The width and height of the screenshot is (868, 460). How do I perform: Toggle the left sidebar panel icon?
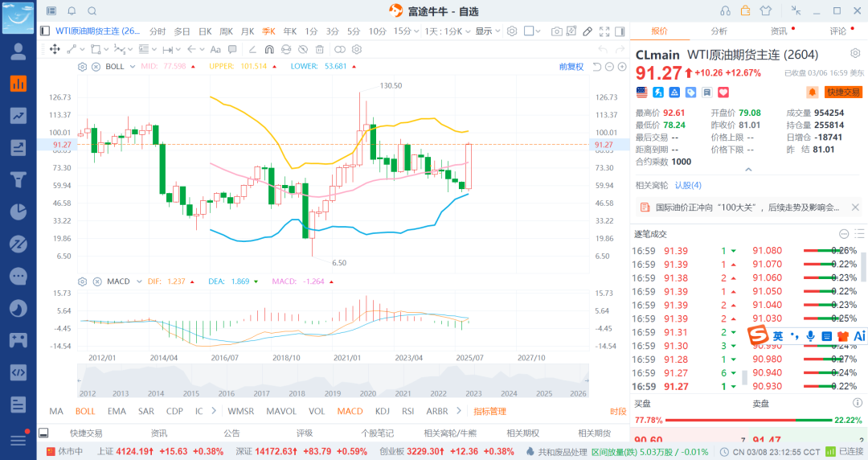tap(51, 11)
